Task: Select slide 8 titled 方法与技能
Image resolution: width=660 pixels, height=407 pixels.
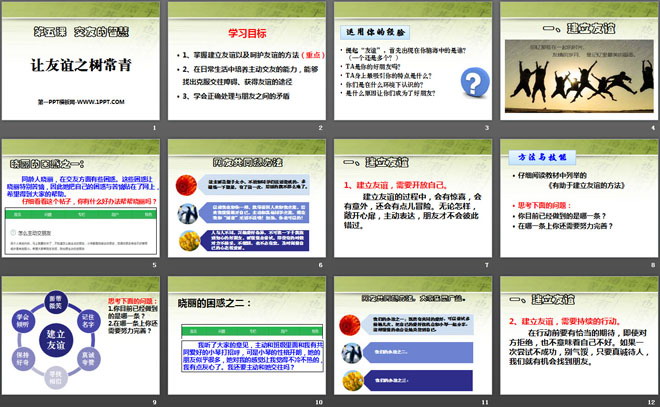Action: (579, 198)
